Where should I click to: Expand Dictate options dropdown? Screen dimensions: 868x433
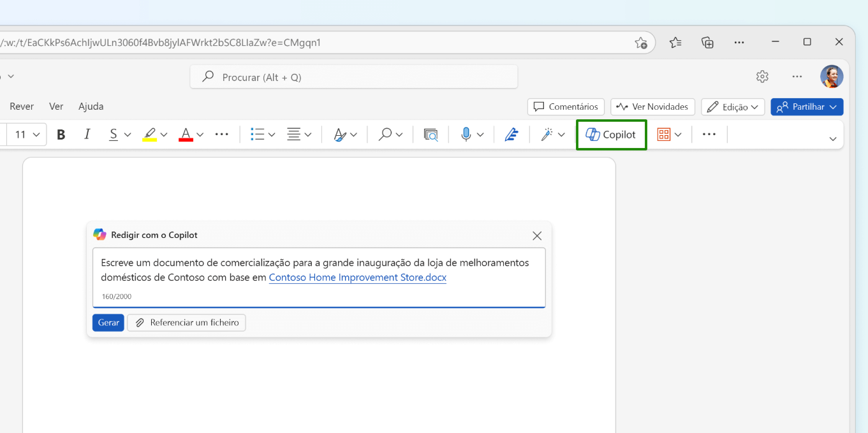pyautogui.click(x=480, y=135)
